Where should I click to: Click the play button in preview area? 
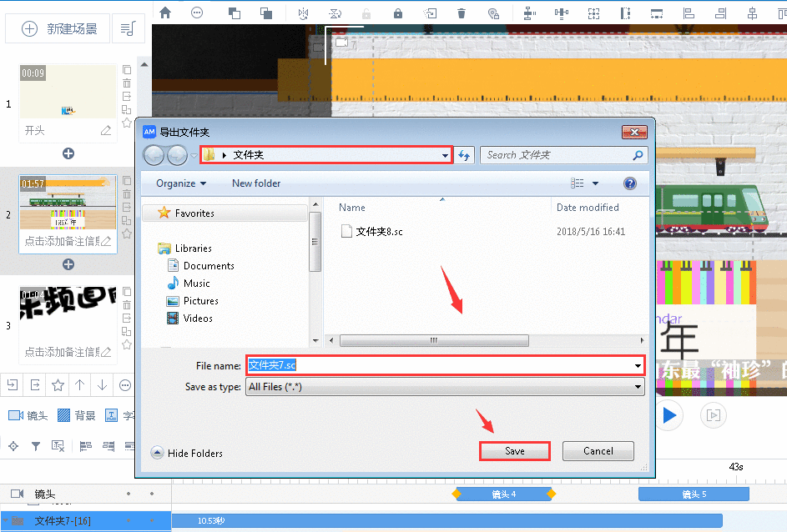pos(668,414)
